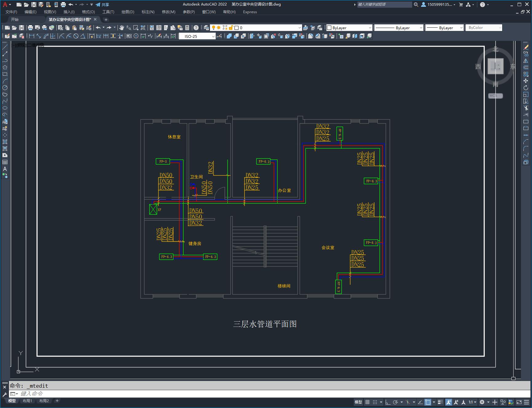Viewport: 532px width, 408px height.
Task: Close the 某办公室中央空调设计图 drawing tab
Action: [x=95, y=19]
